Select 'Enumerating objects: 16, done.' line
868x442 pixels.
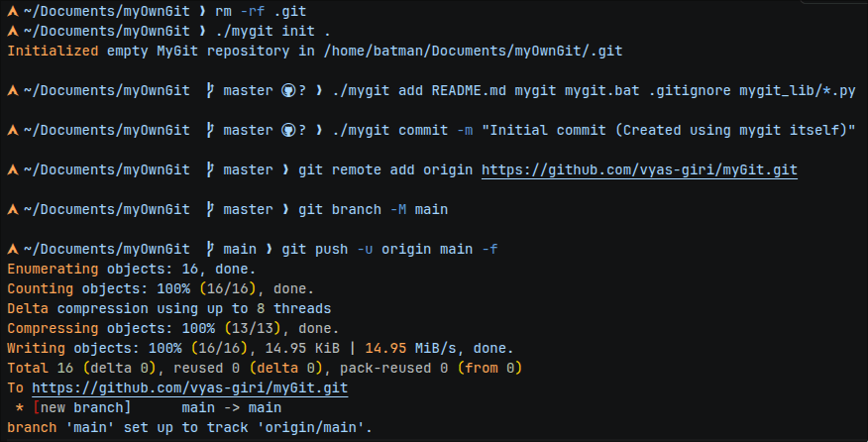click(132, 270)
